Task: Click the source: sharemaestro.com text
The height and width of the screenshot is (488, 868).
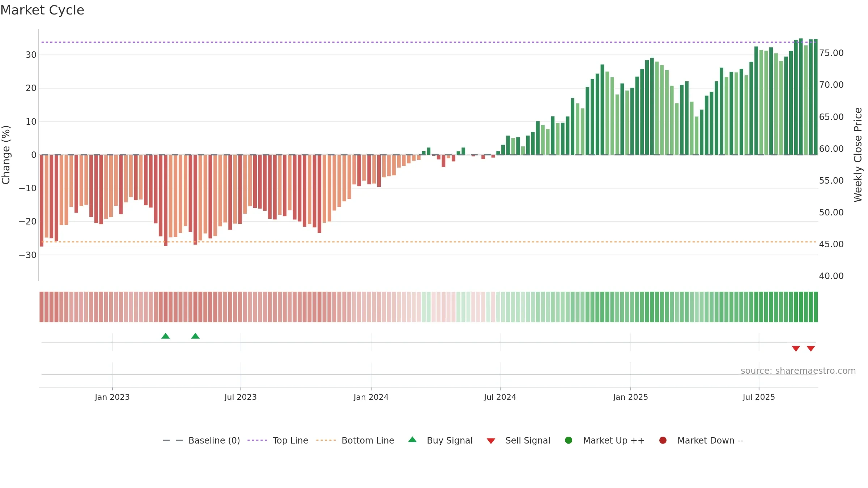Action: tap(798, 371)
